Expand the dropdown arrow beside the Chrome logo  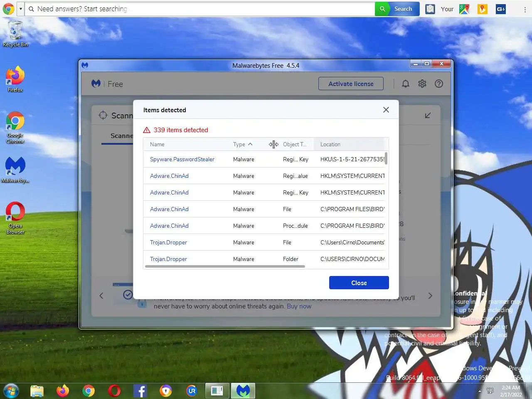[x=20, y=9]
